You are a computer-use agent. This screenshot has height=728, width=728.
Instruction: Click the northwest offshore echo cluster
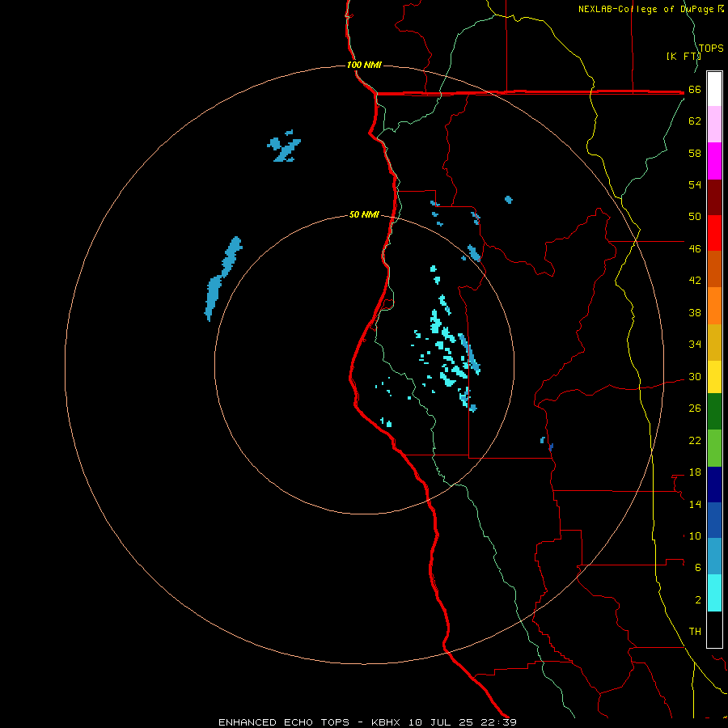click(284, 146)
